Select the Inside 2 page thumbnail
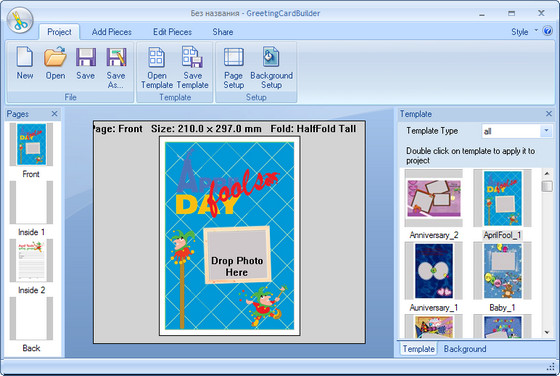The image size is (560, 376). (x=31, y=260)
